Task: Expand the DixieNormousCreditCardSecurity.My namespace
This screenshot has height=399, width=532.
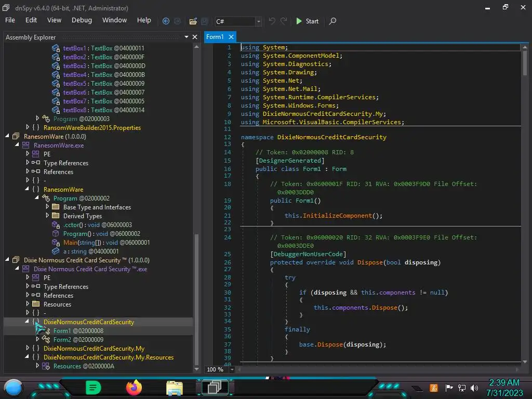Action: 28,348
